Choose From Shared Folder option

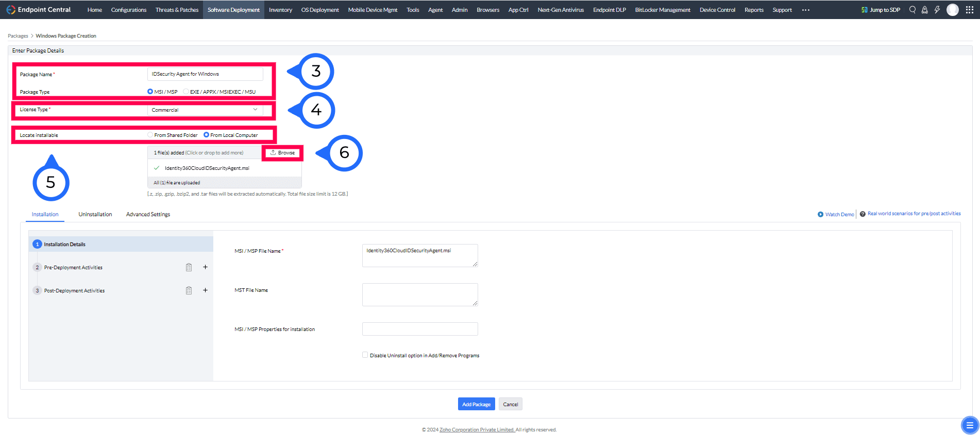pyautogui.click(x=150, y=135)
